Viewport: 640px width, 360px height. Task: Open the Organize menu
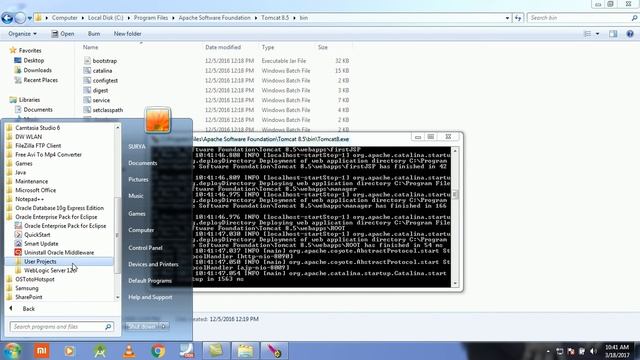[22, 34]
